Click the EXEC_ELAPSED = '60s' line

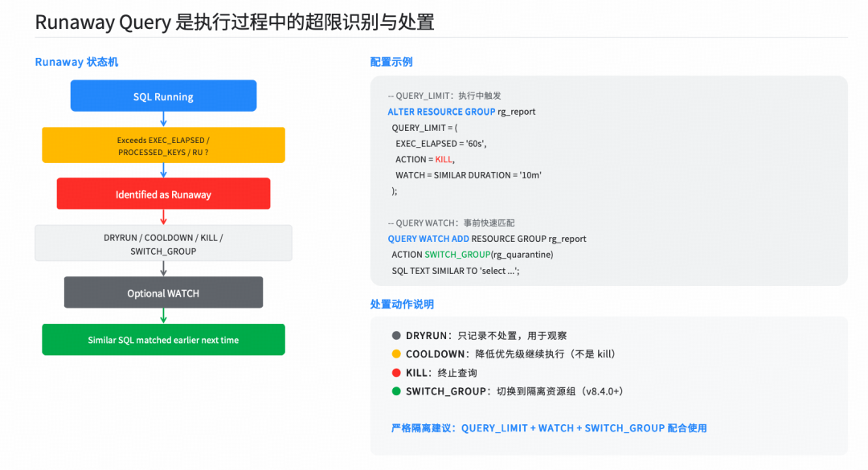coord(441,143)
